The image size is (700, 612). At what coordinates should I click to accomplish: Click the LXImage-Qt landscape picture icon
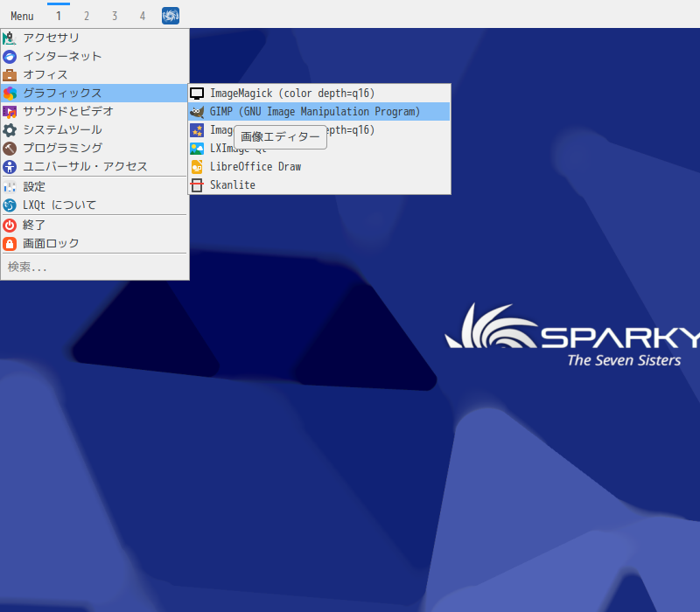tap(197, 149)
